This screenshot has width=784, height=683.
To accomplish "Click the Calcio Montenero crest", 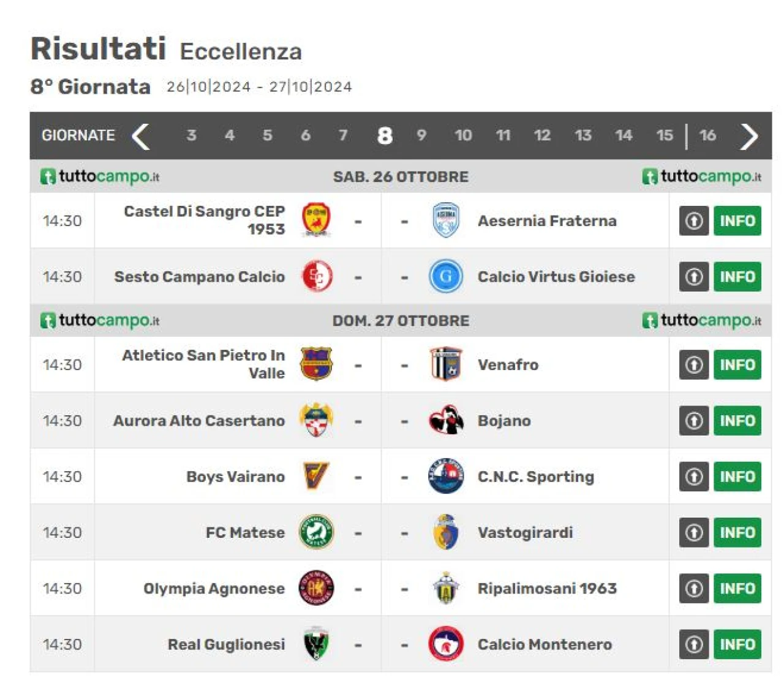I will tap(445, 644).
